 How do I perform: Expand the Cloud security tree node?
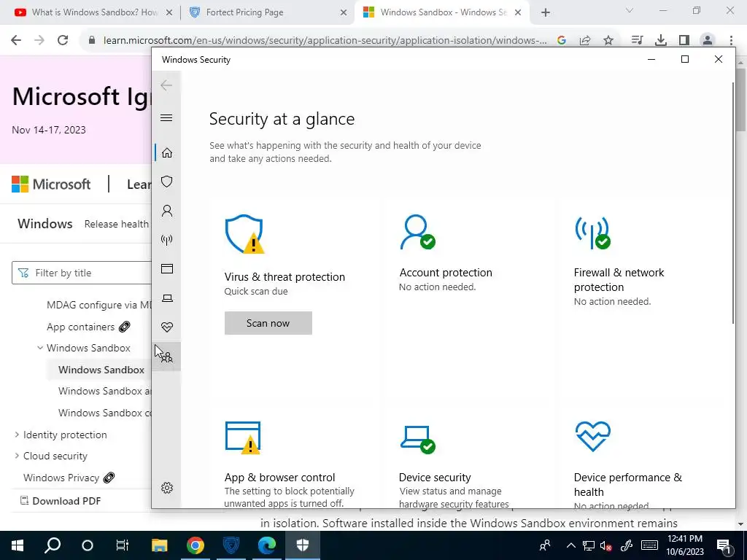[17, 456]
